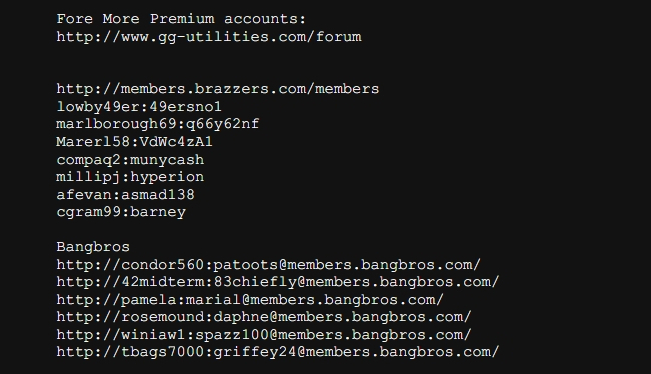Click the text line starting with lowby49er

[x=139, y=107]
